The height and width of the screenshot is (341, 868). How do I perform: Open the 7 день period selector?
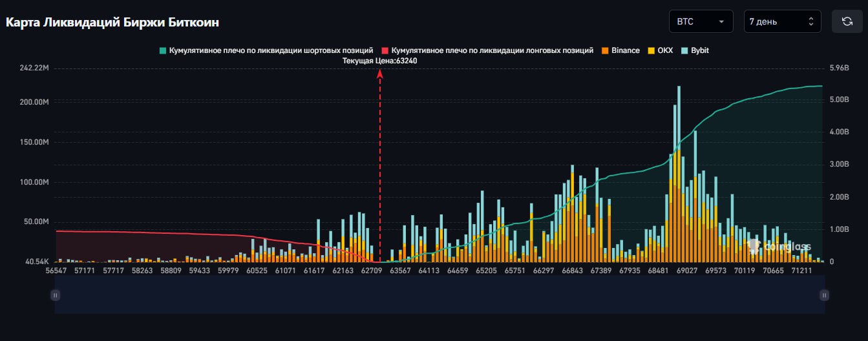[782, 21]
